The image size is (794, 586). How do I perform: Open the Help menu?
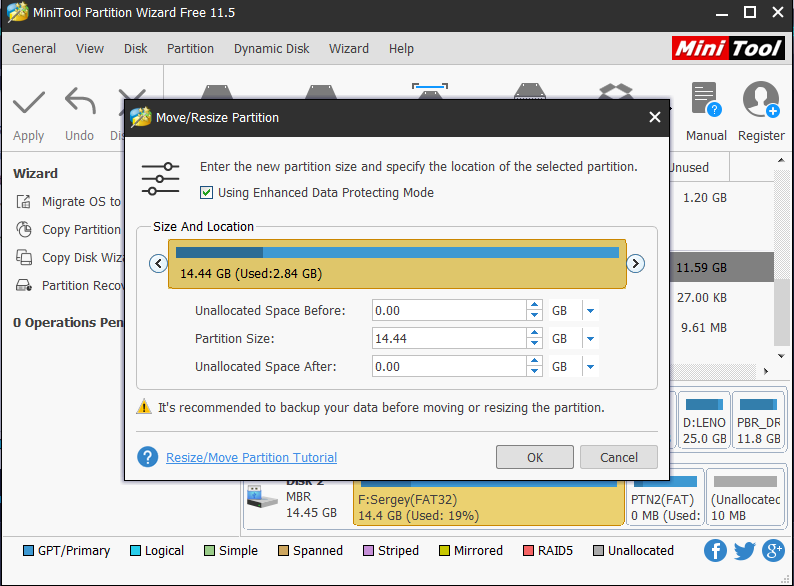tap(401, 49)
